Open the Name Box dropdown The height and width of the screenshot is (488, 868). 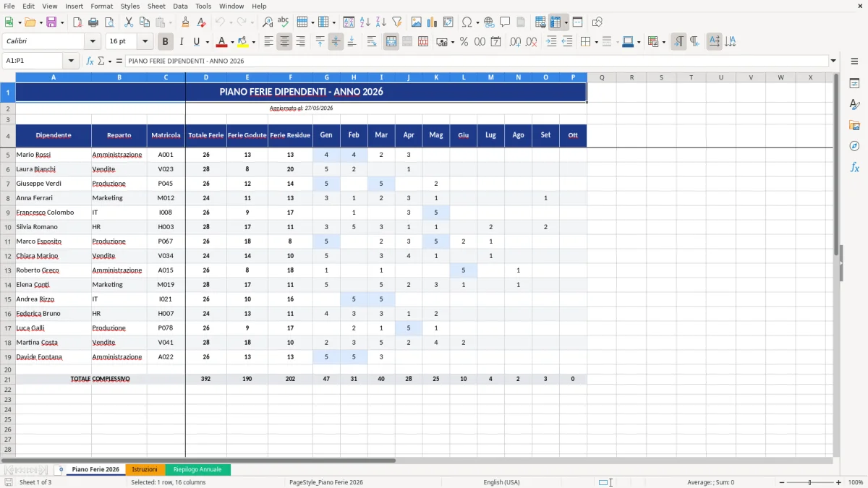tap(71, 61)
